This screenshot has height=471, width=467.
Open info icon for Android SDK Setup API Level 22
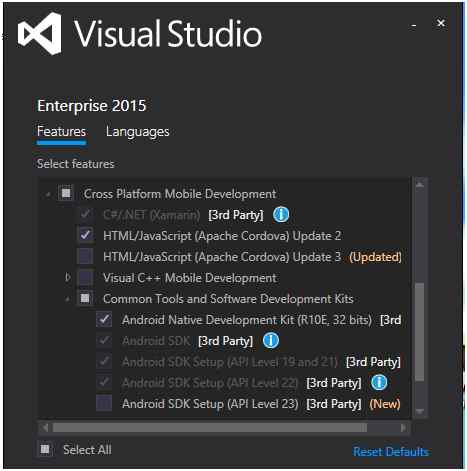[x=379, y=383]
